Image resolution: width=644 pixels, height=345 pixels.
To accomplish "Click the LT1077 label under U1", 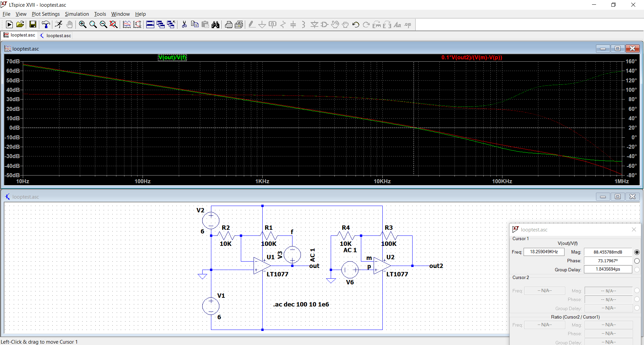I will tap(277, 274).
